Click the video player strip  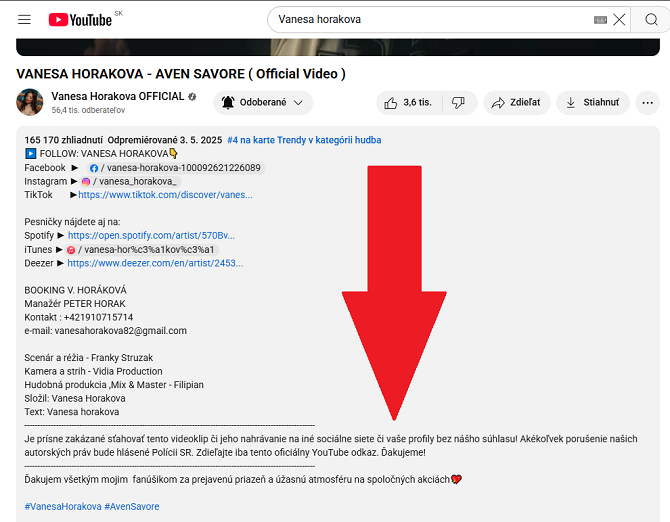coord(338,47)
